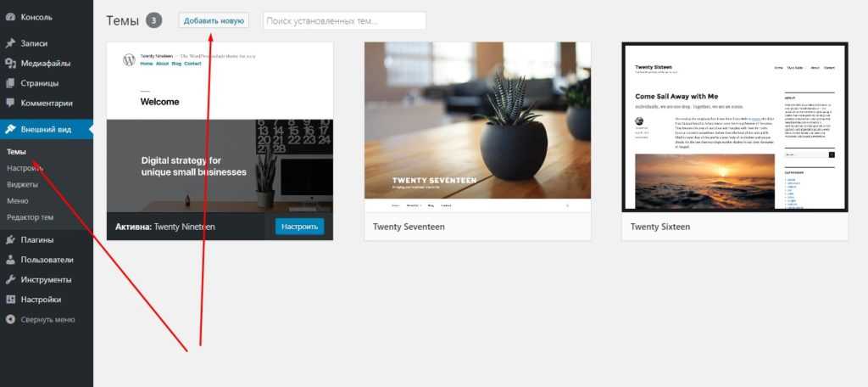868x387 pixels.
Task: Open Виджеты submenu item
Action: (x=23, y=184)
